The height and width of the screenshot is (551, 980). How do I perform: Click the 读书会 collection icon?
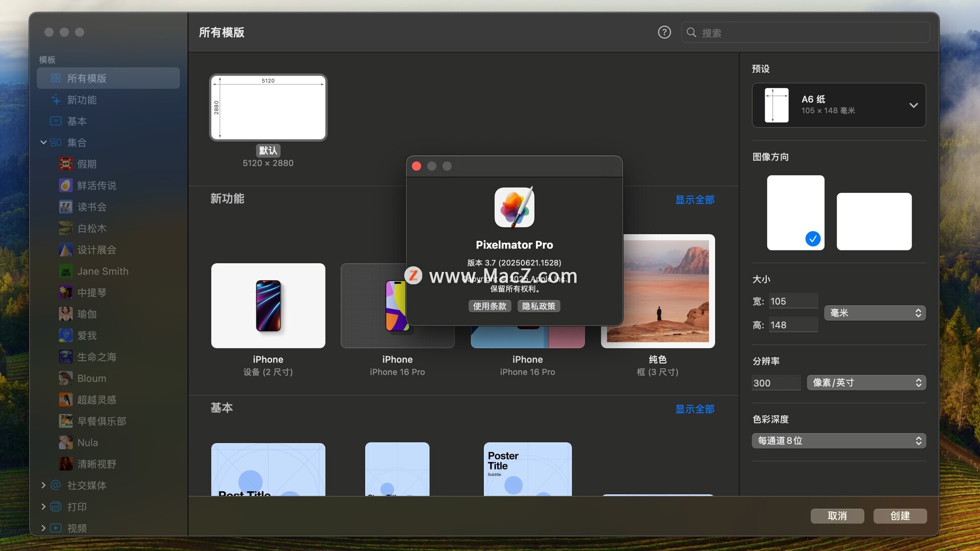65,207
